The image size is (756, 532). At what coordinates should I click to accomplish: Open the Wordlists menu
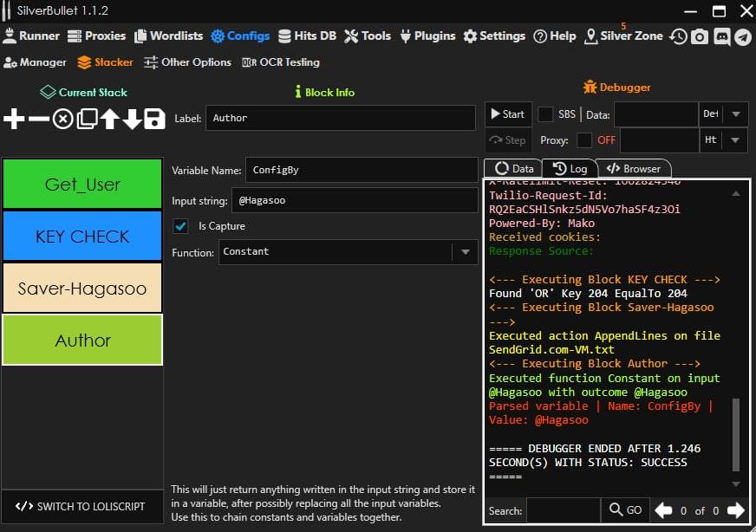[x=166, y=36]
